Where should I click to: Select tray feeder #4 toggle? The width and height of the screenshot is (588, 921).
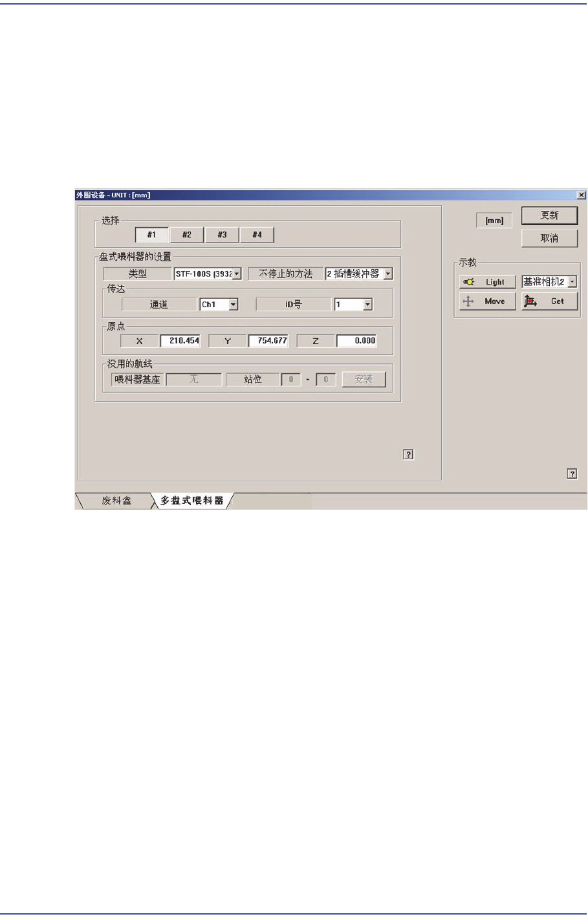coord(257,235)
